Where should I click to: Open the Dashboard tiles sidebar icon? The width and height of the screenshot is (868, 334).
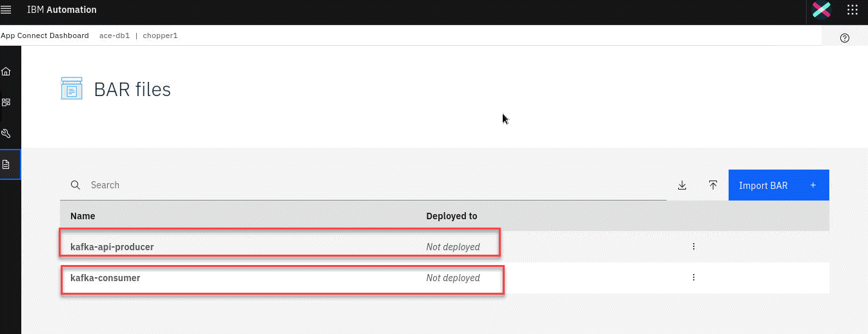(x=6, y=102)
